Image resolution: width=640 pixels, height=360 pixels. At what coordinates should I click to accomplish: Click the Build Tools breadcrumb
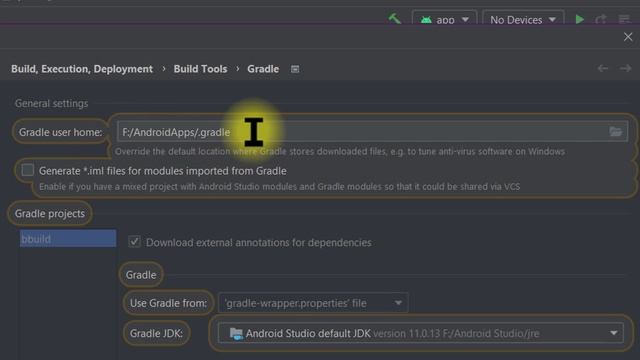(x=200, y=69)
